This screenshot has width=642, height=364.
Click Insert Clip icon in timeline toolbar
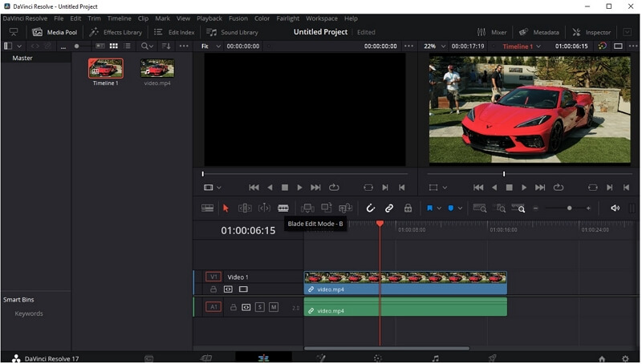pos(307,208)
